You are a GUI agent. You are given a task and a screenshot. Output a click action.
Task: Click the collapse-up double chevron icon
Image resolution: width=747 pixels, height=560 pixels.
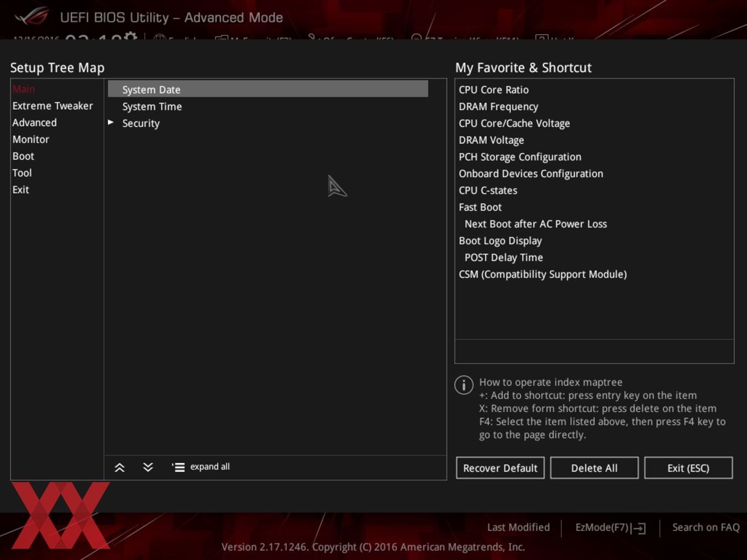119,467
